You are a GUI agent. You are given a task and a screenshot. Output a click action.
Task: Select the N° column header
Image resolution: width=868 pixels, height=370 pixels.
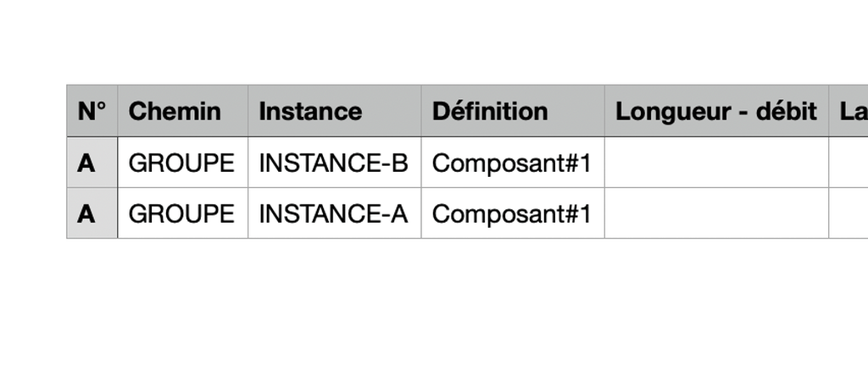click(x=92, y=111)
